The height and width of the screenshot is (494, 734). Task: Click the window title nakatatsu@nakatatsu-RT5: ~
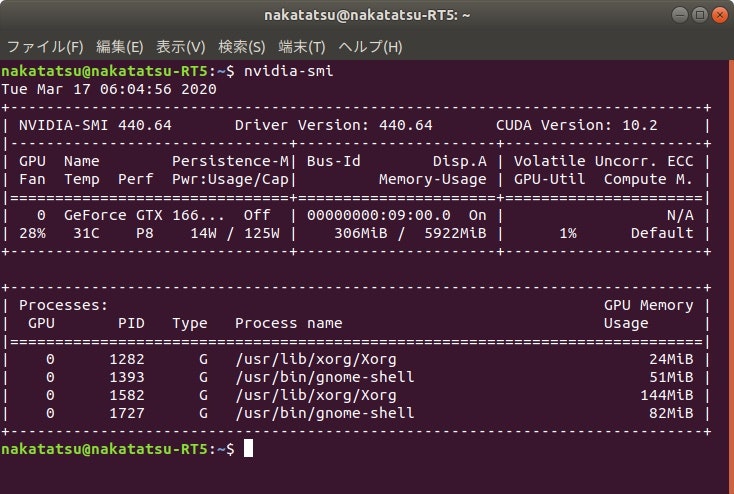(x=367, y=15)
